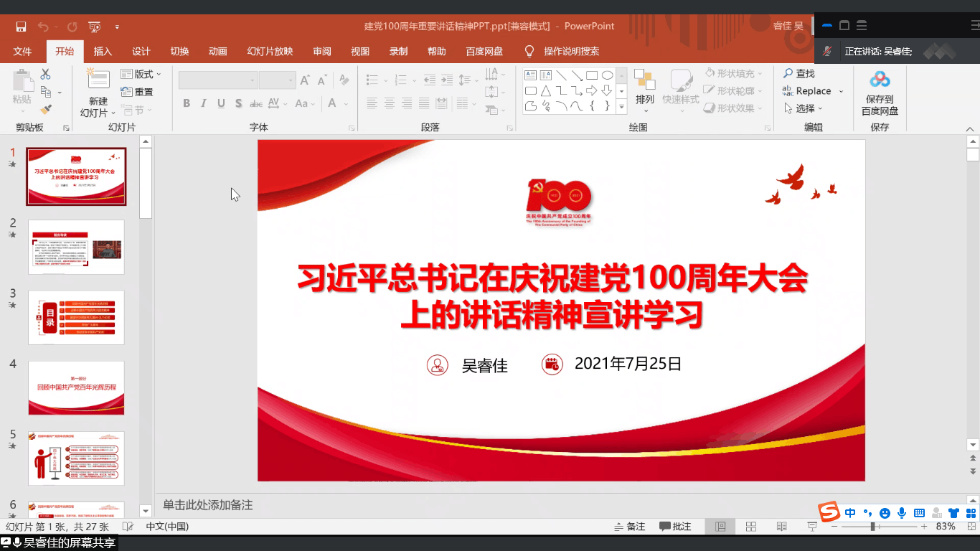This screenshot has height=551, width=980.
Task: Click the Cut scissors icon
Action: click(46, 74)
